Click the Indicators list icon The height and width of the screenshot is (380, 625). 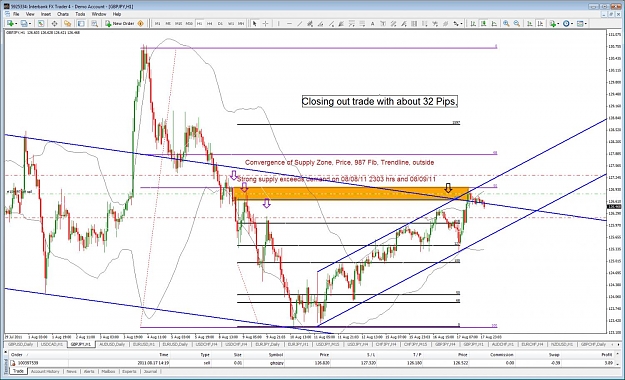[x=553, y=24]
